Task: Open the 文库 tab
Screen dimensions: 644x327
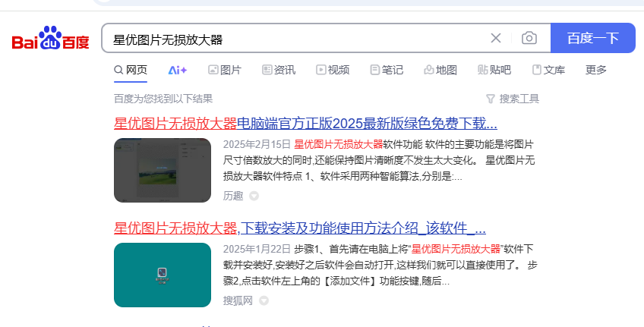Action: tap(548, 70)
